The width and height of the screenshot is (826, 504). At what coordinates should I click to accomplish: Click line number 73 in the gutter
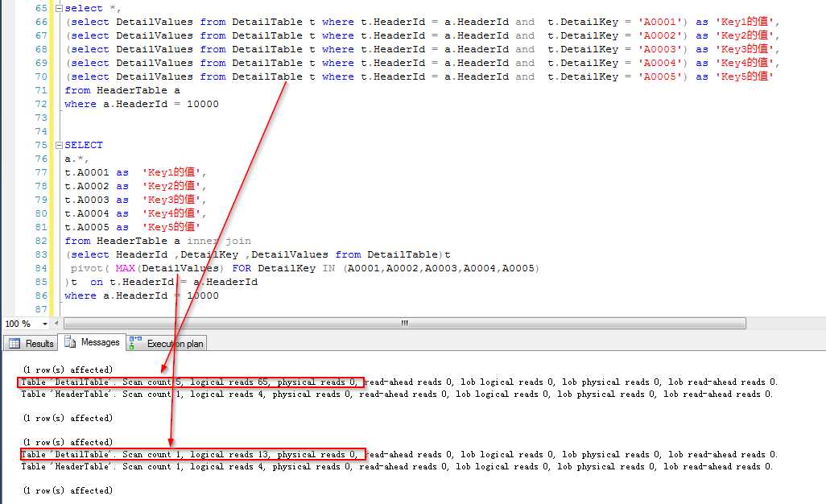[x=41, y=118]
